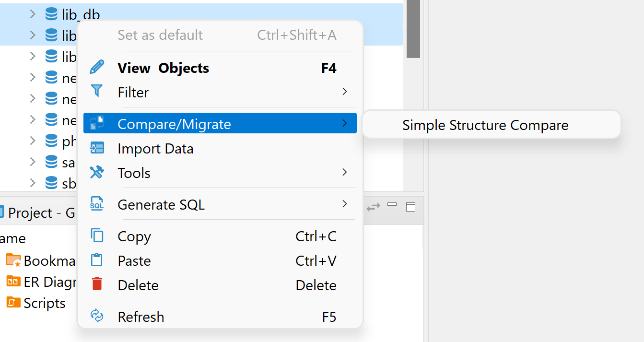This screenshot has width=644, height=342.
Task: Open the Tools submenu via its chevron
Action: point(345,172)
